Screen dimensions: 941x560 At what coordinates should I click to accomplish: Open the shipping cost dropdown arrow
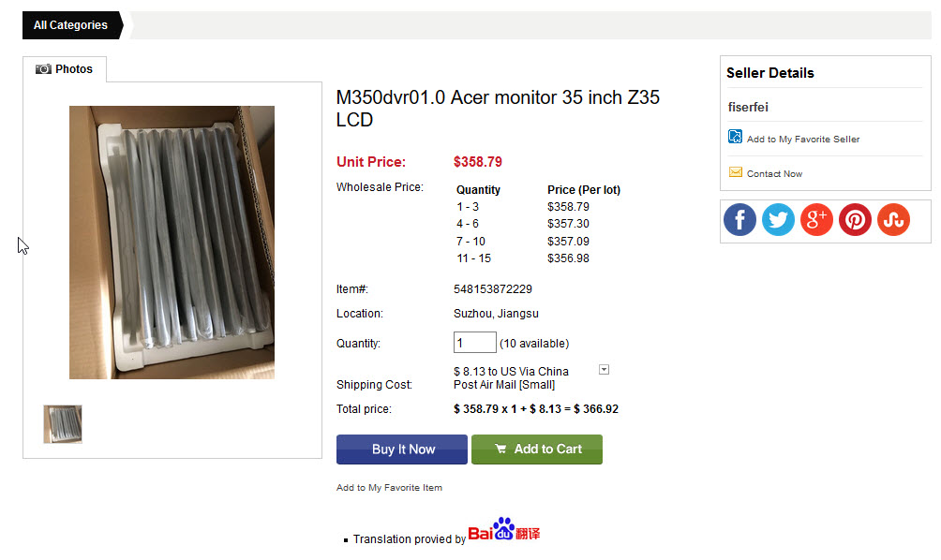coord(604,370)
